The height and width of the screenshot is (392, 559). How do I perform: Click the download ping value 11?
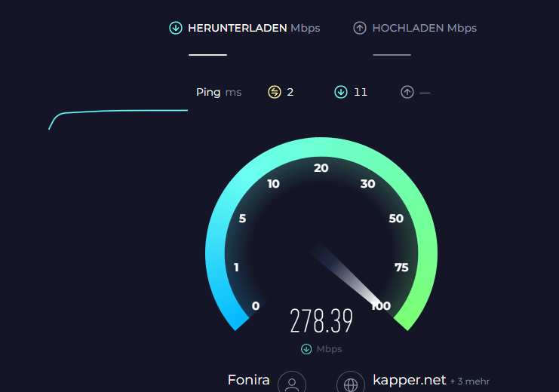click(361, 92)
